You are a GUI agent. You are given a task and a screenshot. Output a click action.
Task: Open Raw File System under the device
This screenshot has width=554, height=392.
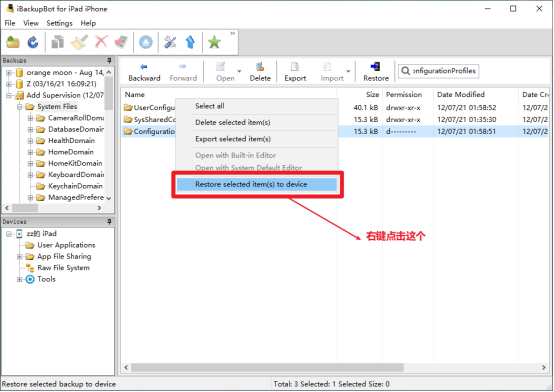[63, 268]
